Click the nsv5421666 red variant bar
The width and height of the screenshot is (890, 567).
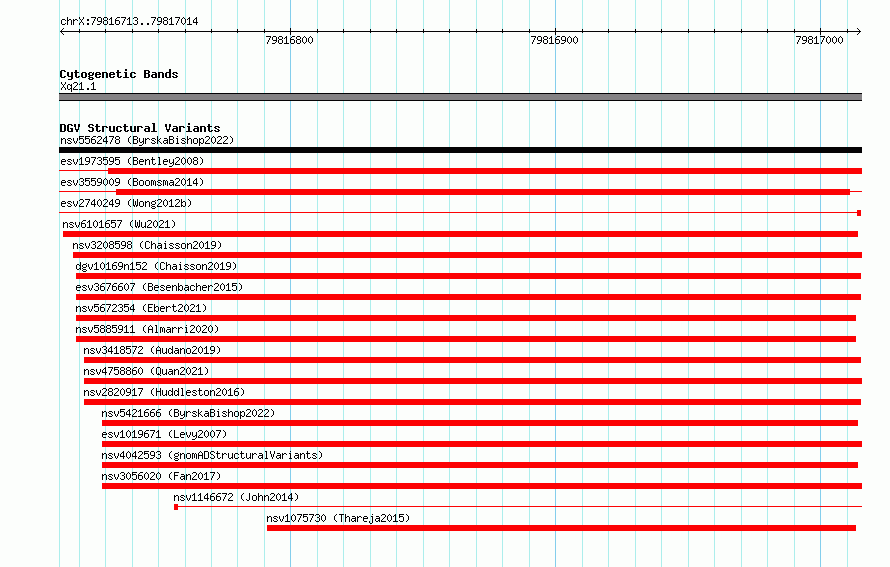coord(480,423)
